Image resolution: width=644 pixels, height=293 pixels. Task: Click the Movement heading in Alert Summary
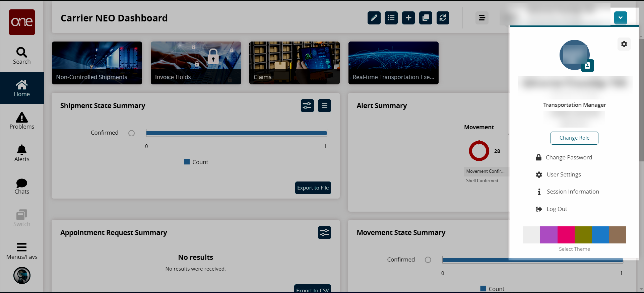(x=479, y=127)
